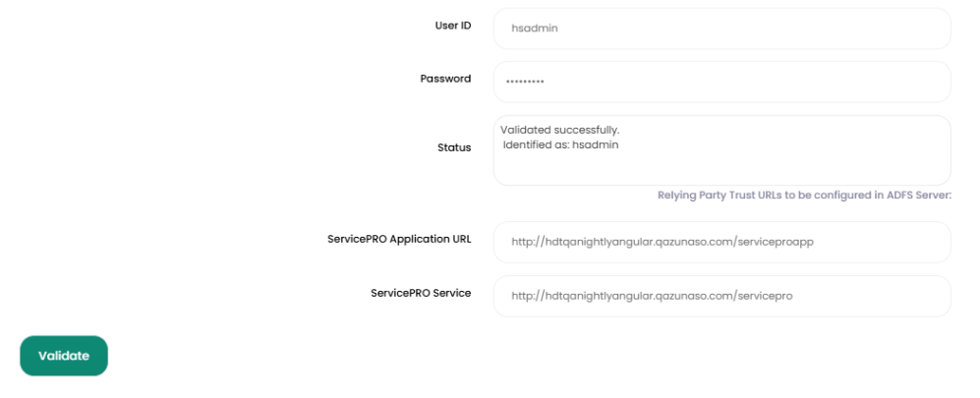Click the 'Relying Party Trust URLs' note
Image resolution: width=980 pixels, height=398 pixels.
[804, 196]
